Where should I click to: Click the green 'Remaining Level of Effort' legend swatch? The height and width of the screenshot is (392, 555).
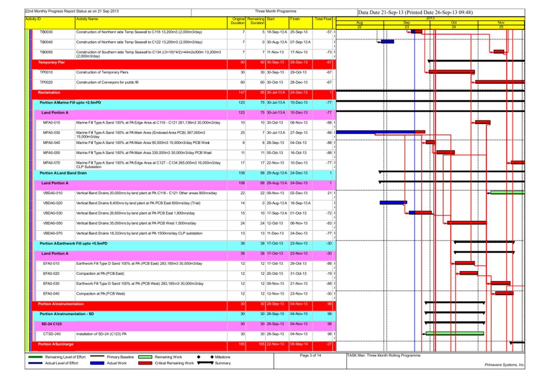pos(35,357)
